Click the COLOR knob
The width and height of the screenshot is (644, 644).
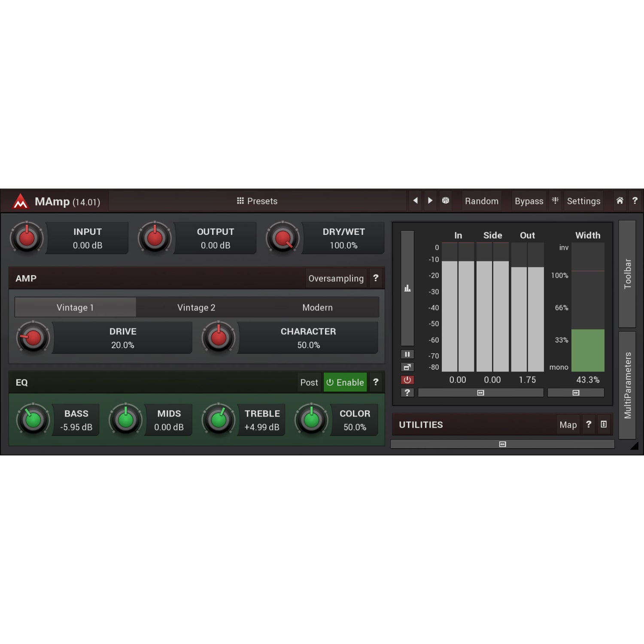311,419
